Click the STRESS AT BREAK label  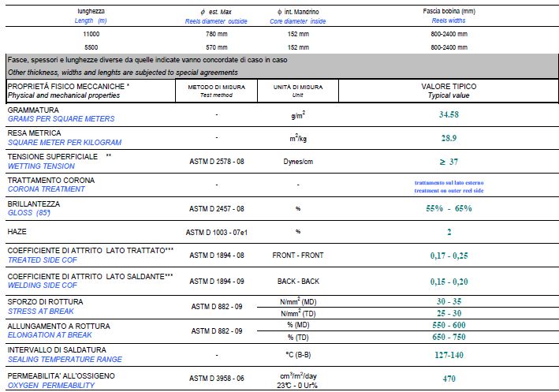[x=39, y=312]
